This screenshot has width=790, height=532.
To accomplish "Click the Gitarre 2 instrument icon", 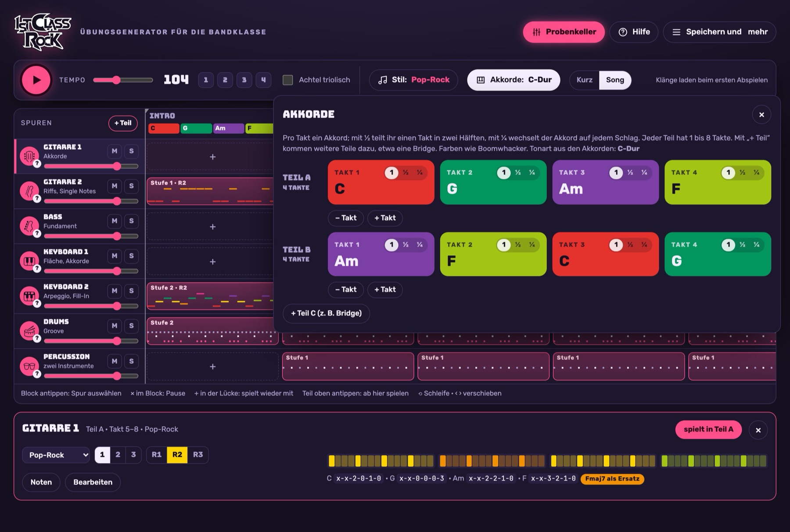I will tap(29, 191).
